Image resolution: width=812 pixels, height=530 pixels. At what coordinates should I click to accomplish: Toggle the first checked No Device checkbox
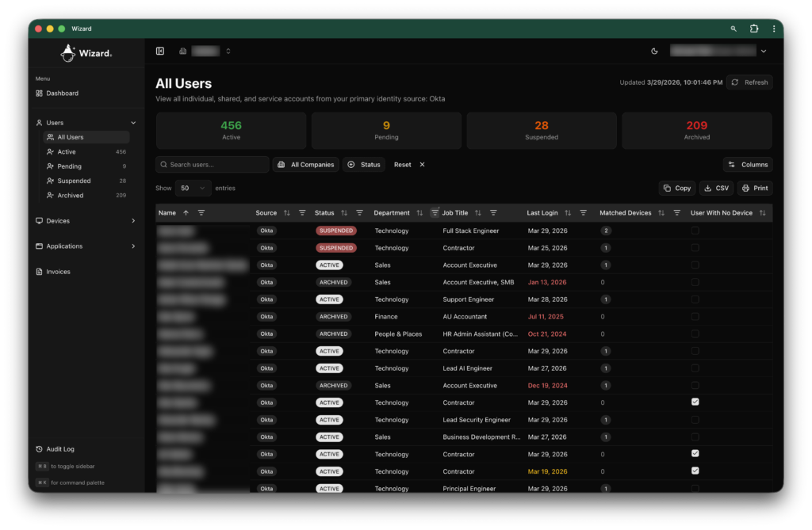tap(695, 402)
